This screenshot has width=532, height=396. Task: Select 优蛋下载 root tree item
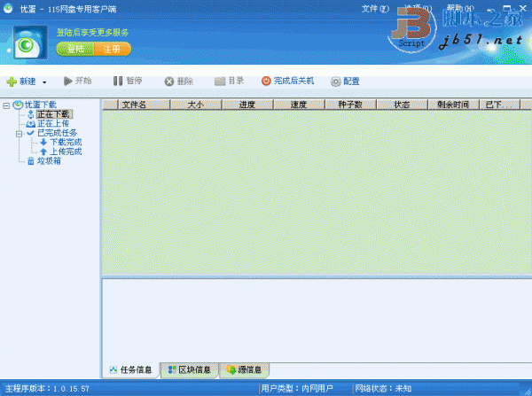coord(41,105)
